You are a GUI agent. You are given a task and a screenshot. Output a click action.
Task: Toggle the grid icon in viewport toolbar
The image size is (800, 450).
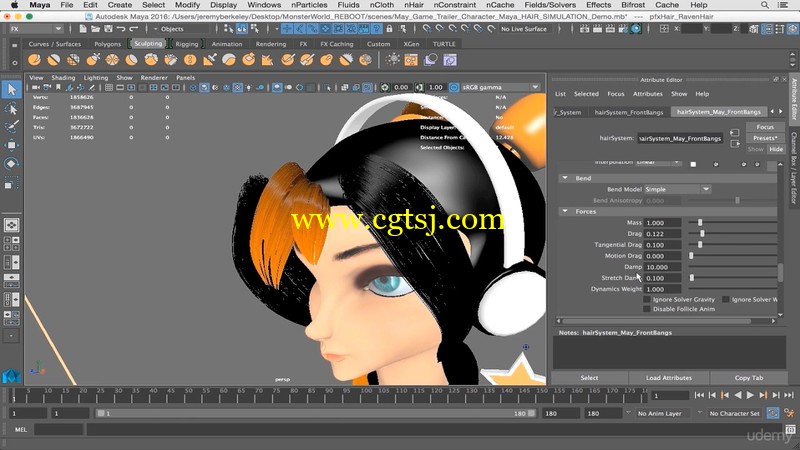point(109,88)
